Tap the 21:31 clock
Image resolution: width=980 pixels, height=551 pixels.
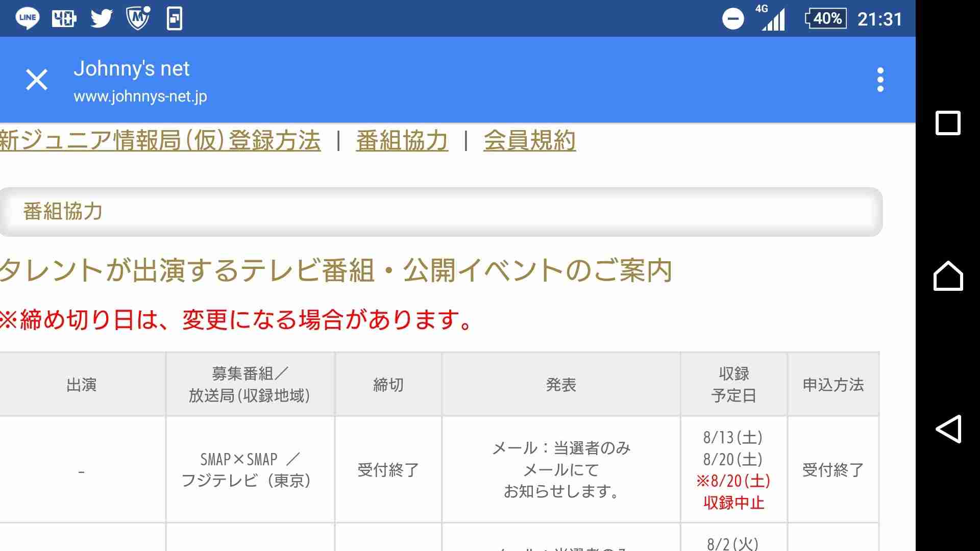click(879, 19)
